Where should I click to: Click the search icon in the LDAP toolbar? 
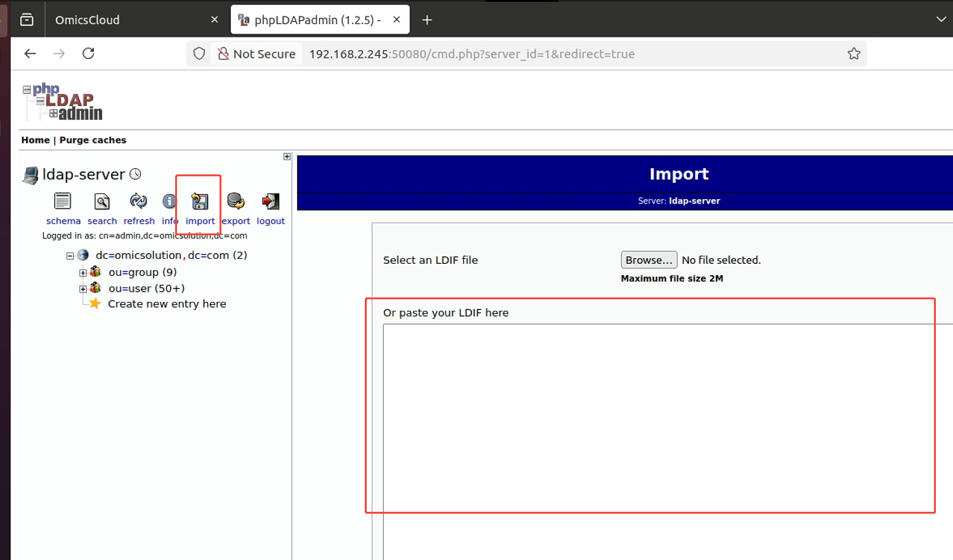(102, 202)
